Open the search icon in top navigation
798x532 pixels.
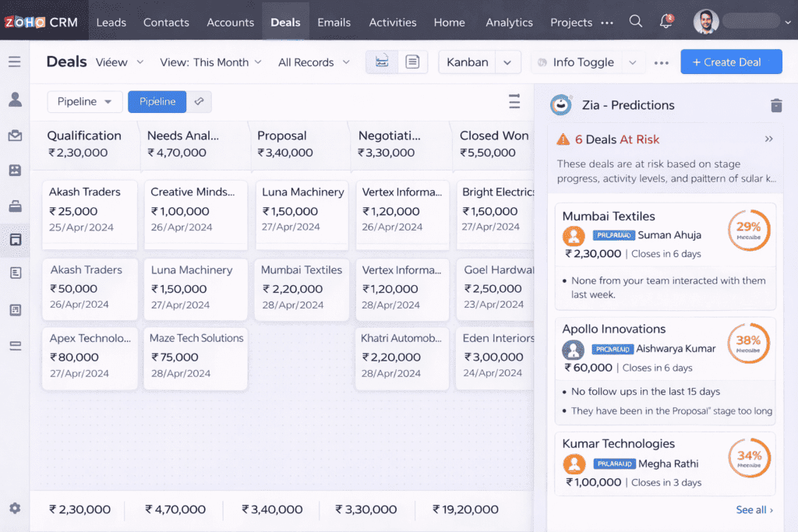(x=635, y=22)
